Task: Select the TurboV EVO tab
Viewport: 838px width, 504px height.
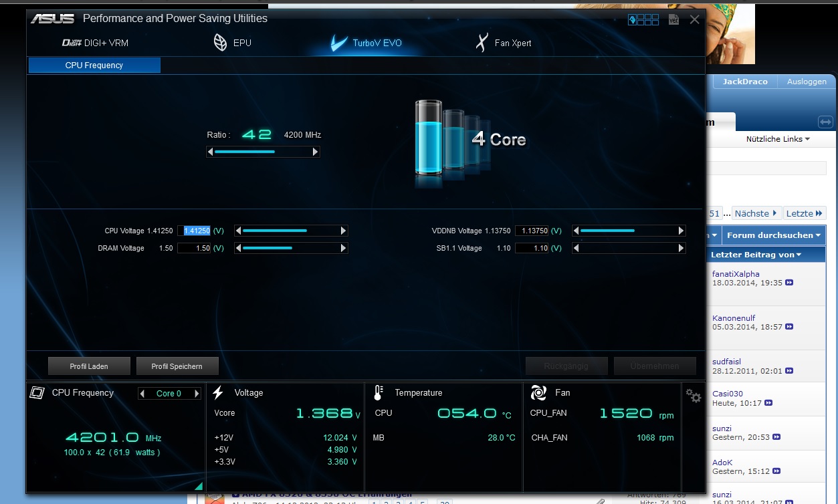Action: click(366, 43)
